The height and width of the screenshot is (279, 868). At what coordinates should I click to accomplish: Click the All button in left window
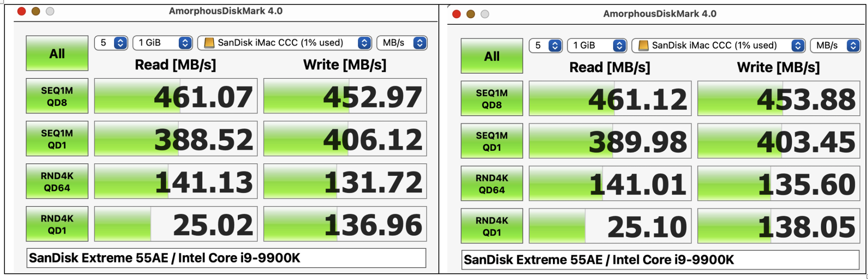57,53
